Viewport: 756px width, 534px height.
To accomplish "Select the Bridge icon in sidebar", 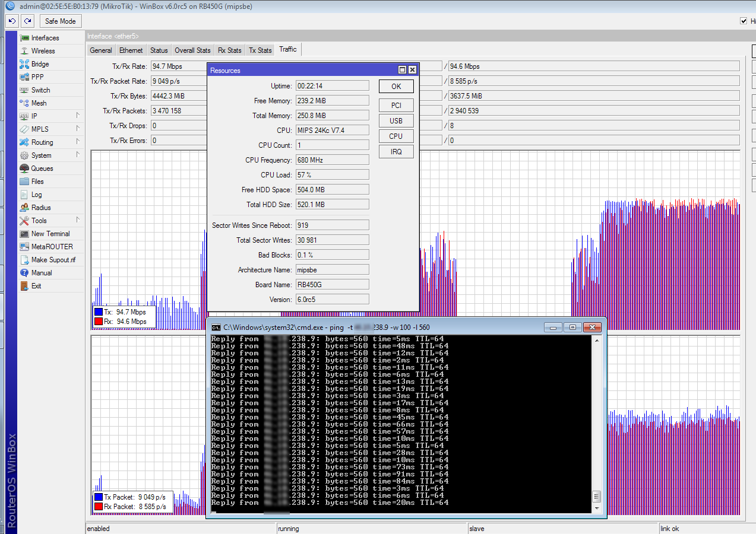I will [x=24, y=64].
